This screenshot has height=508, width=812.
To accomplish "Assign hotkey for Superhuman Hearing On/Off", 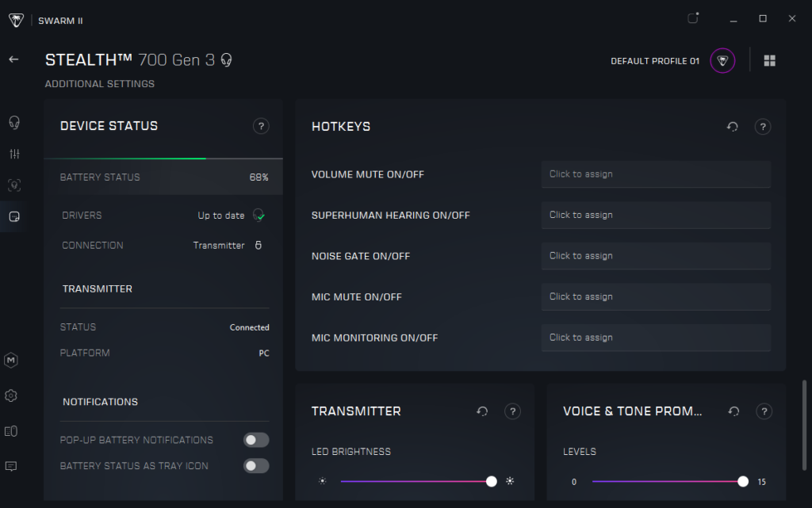I will coord(655,215).
